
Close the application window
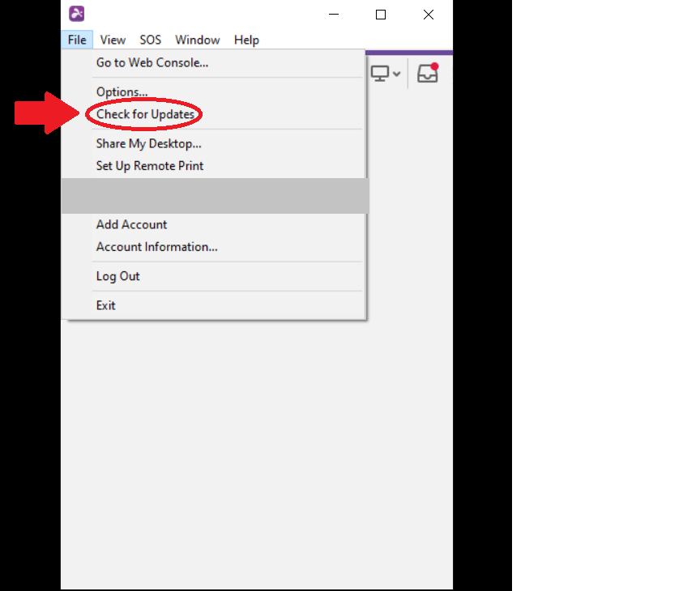[x=429, y=15]
